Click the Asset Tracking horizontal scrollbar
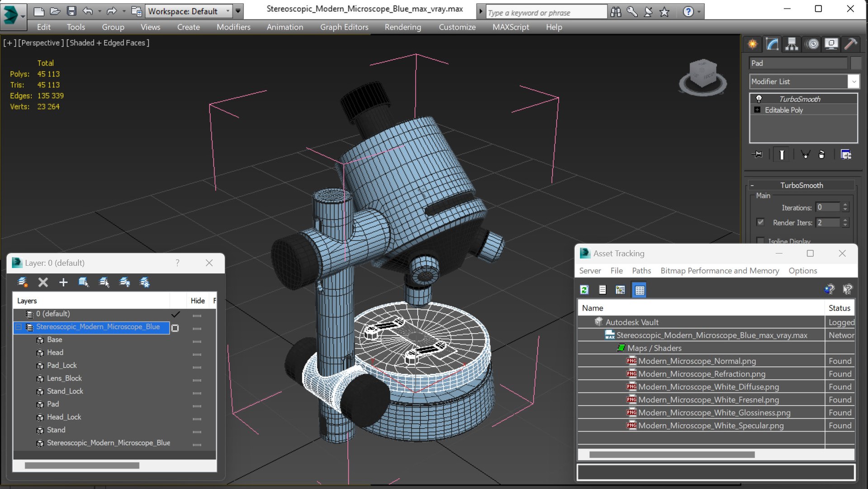 (x=672, y=455)
